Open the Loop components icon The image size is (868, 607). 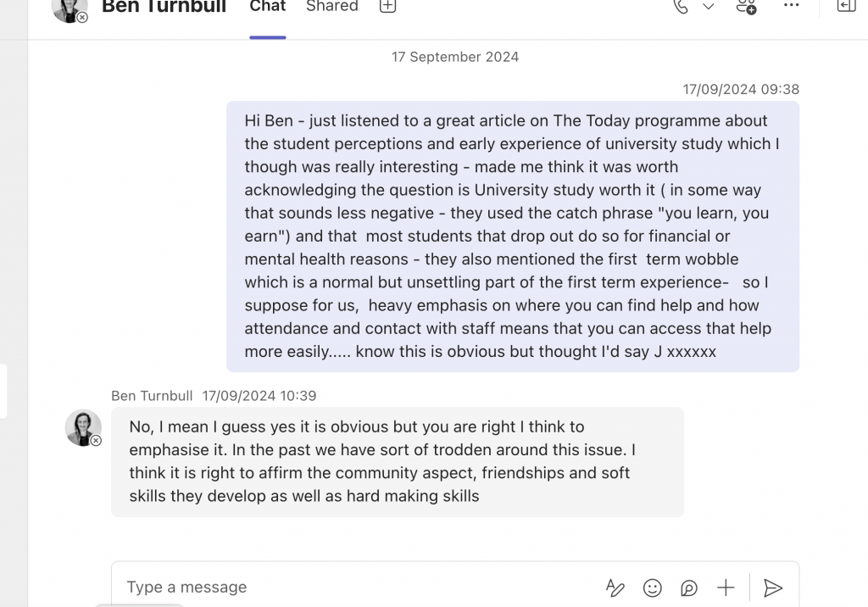[x=689, y=588]
